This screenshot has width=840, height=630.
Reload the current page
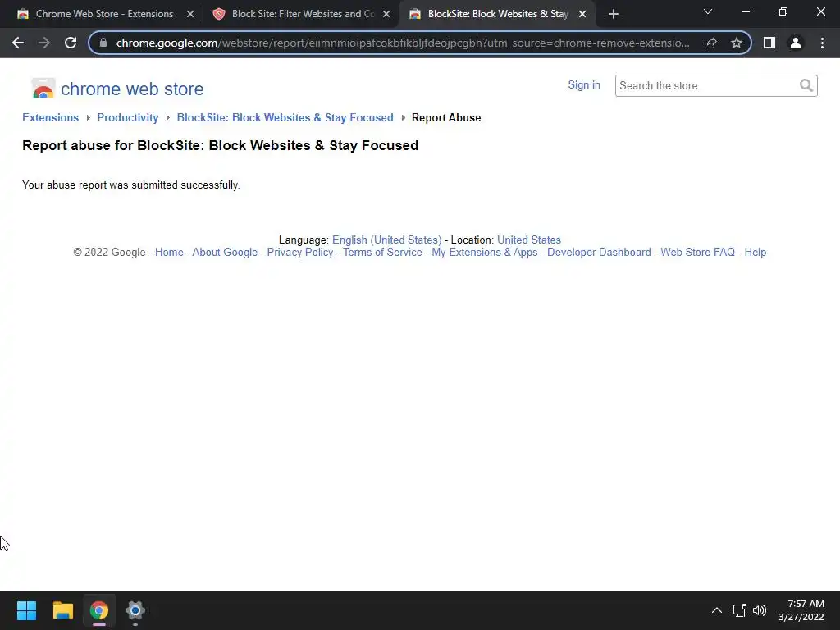71,43
